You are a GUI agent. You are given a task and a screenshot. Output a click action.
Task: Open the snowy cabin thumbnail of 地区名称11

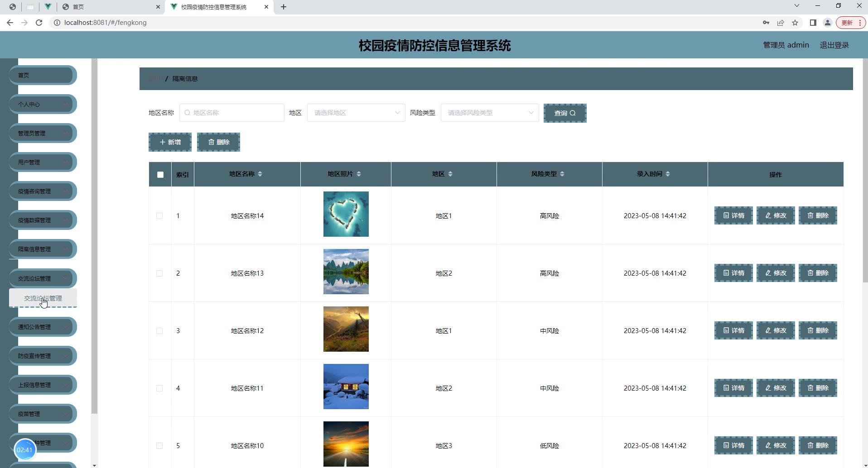coord(346,387)
